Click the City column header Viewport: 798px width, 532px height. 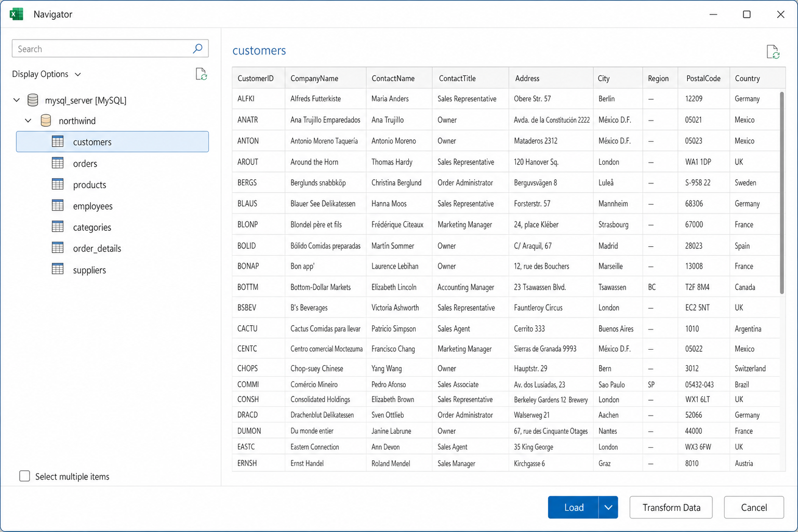point(618,78)
